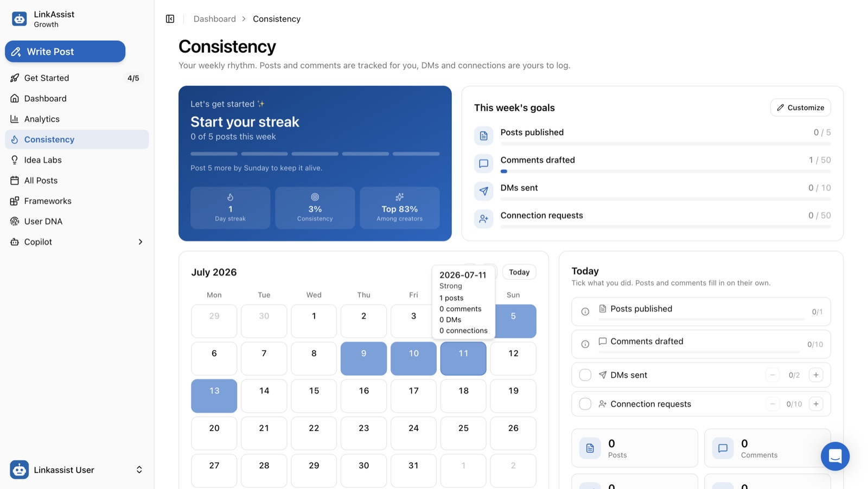This screenshot has height=489, width=868.
Task: Toggle the sidebar collapse icon
Action: click(170, 19)
